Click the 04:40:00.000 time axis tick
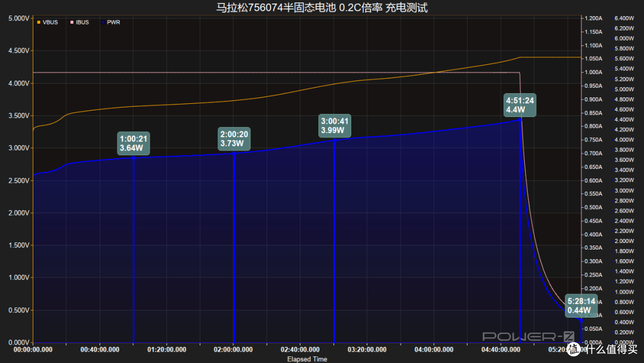 [501, 349]
